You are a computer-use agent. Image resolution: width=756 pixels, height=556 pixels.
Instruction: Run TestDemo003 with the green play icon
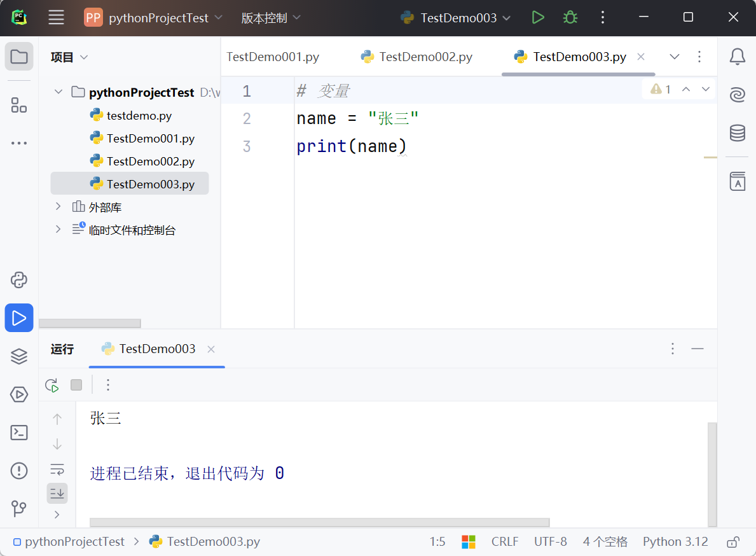[537, 18]
